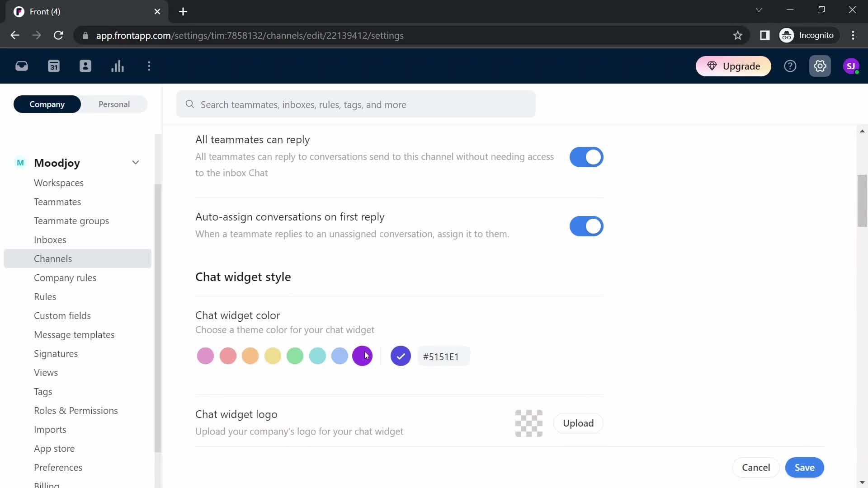The height and width of the screenshot is (488, 868).
Task: Click Cancel to discard changes
Action: click(x=756, y=467)
